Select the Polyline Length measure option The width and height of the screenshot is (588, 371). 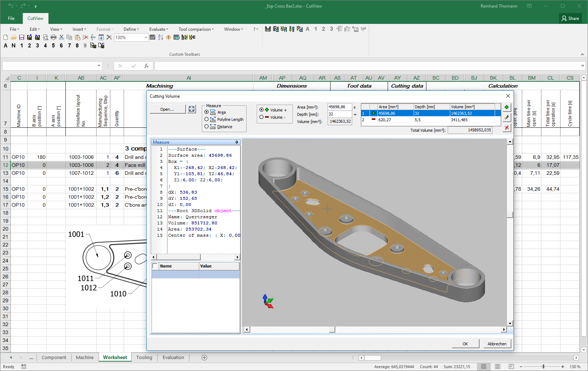[x=206, y=119]
